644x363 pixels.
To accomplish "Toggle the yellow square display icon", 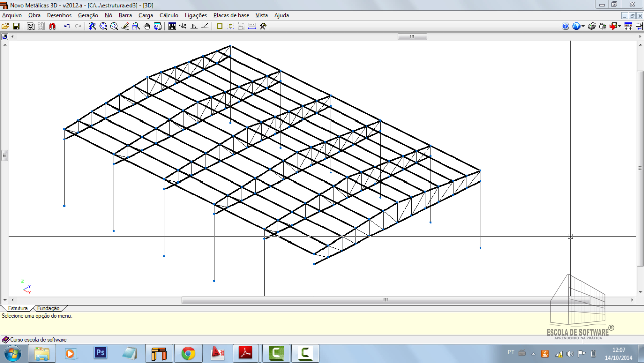I will click(x=219, y=26).
